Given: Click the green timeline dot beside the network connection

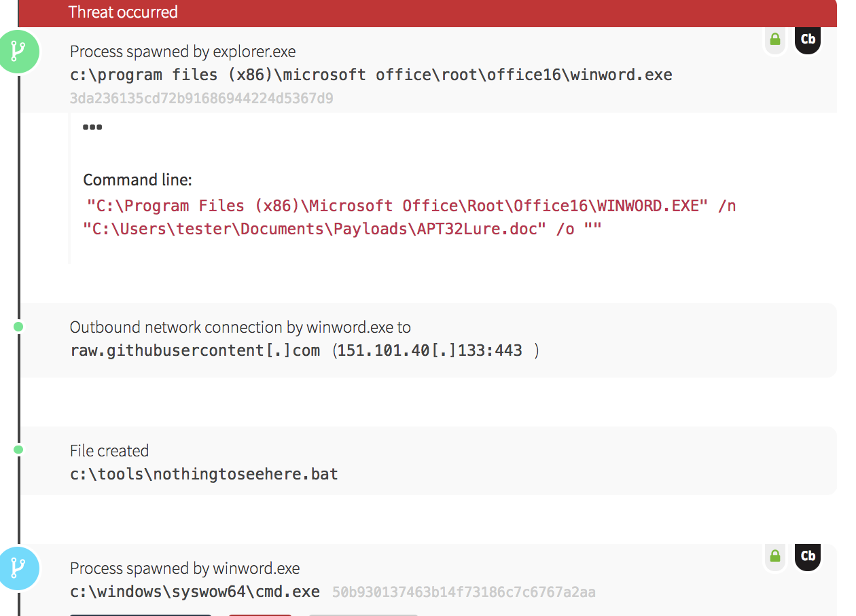Looking at the screenshot, I should pos(18,326).
